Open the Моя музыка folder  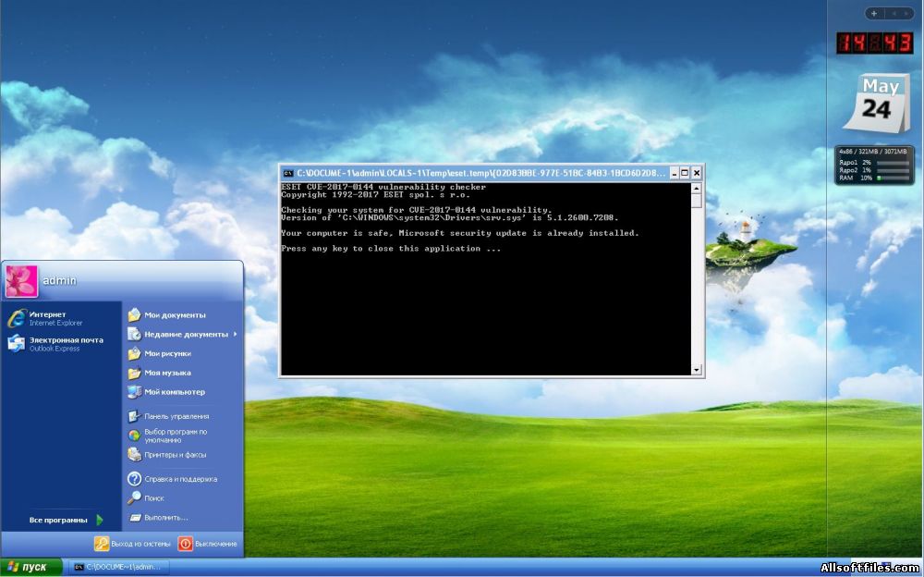click(167, 373)
